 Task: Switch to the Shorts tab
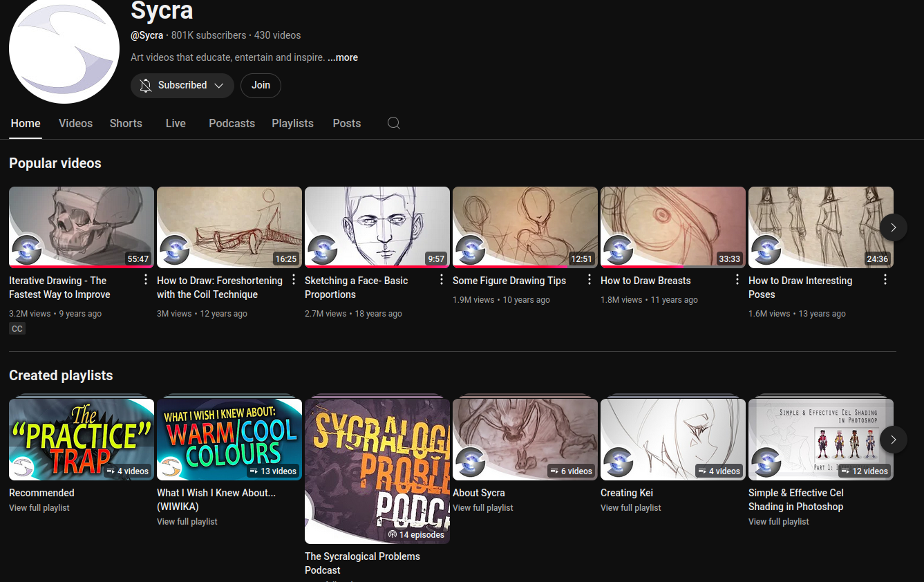126,123
